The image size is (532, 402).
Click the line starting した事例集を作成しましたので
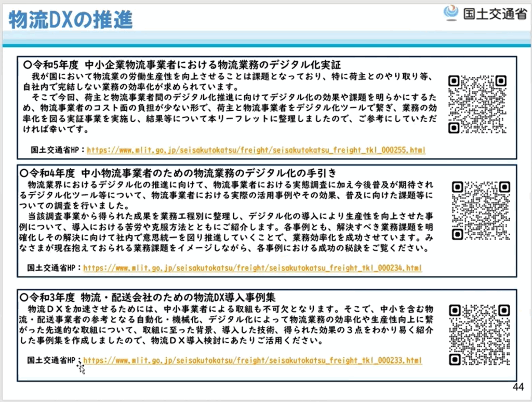pos(171,340)
